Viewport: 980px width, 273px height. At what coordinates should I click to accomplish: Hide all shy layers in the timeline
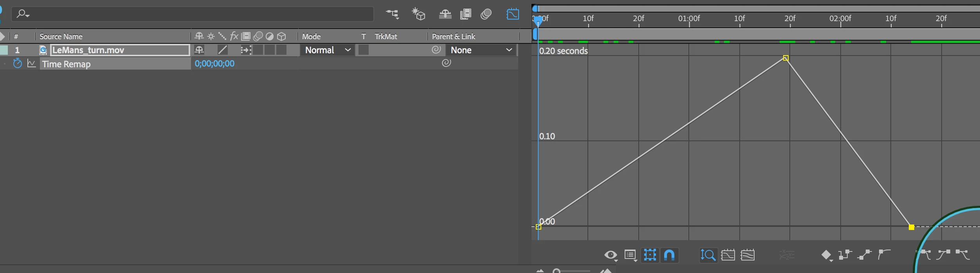[x=445, y=14]
